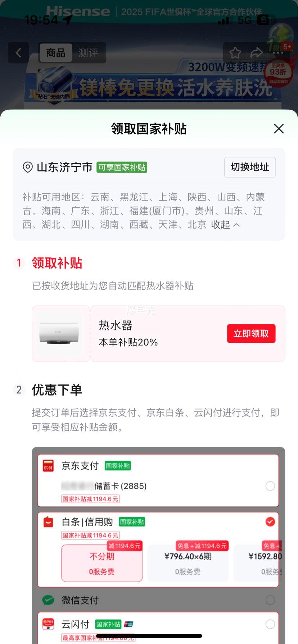The width and height of the screenshot is (298, 644).
Task: Tap the 立即领取 red button
Action: click(x=251, y=333)
